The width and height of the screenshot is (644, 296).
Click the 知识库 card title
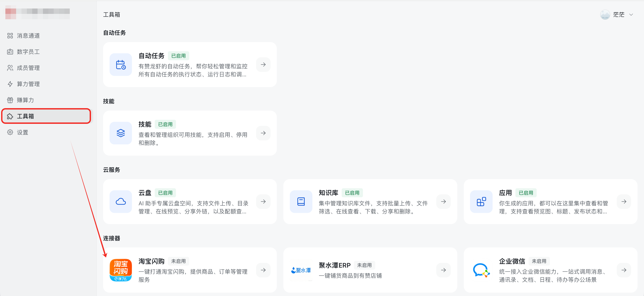point(328,193)
